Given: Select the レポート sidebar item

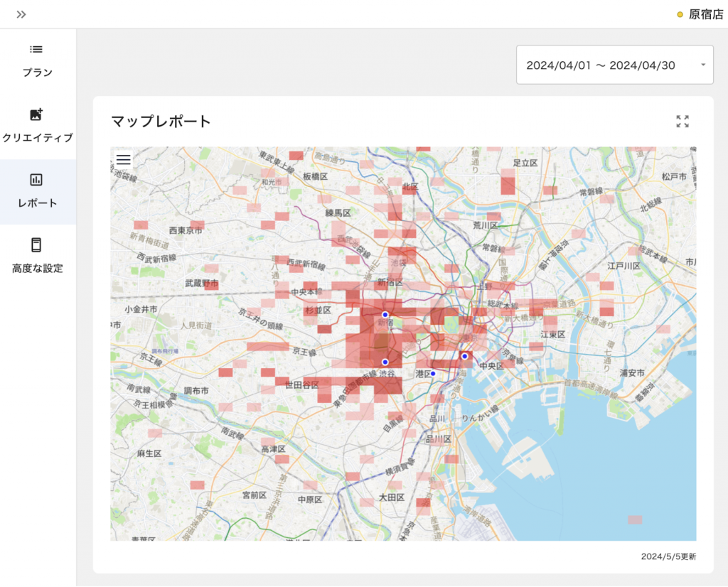Looking at the screenshot, I should [38, 192].
